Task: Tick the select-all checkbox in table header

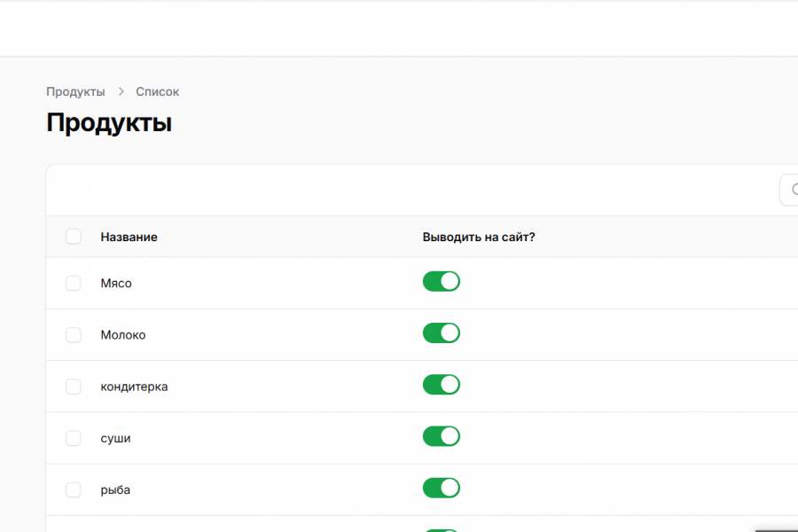Action: [74, 237]
